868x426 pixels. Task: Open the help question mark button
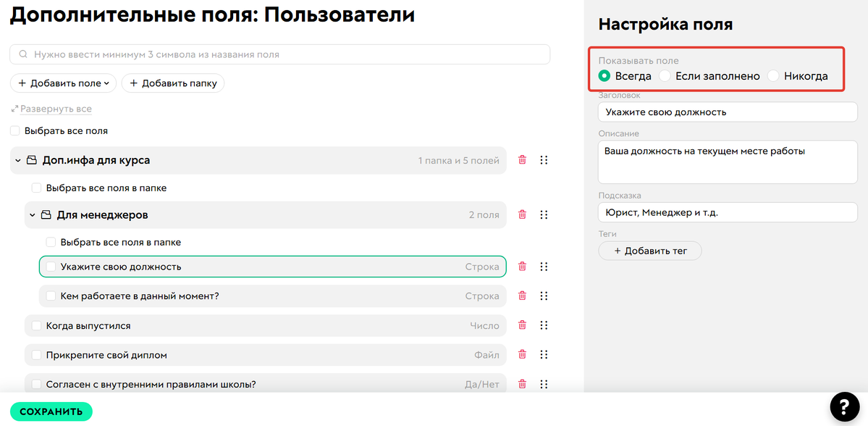(x=844, y=407)
